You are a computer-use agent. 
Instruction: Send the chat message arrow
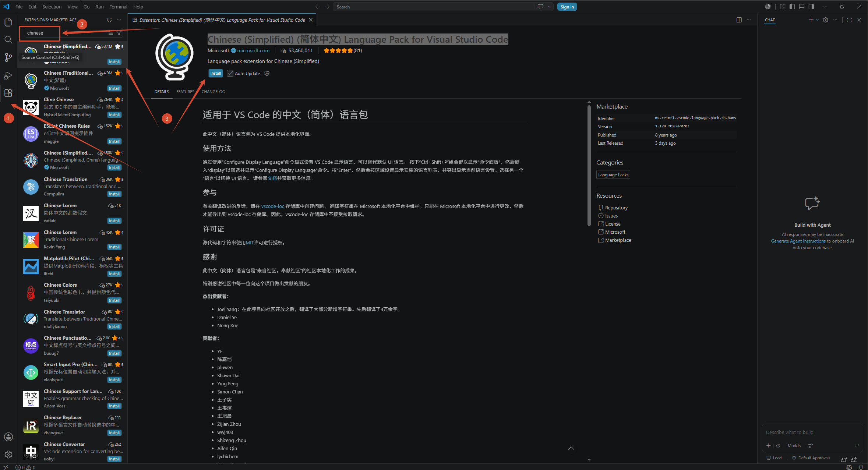(857, 445)
